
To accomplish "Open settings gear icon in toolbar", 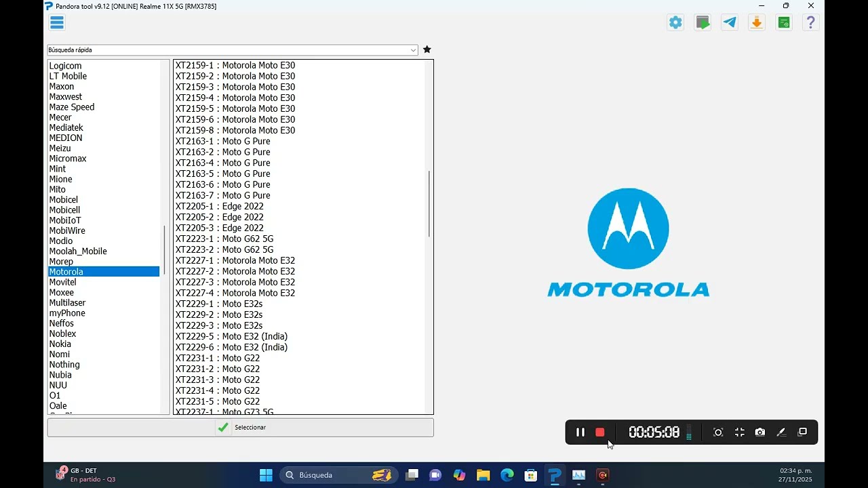I will [675, 22].
